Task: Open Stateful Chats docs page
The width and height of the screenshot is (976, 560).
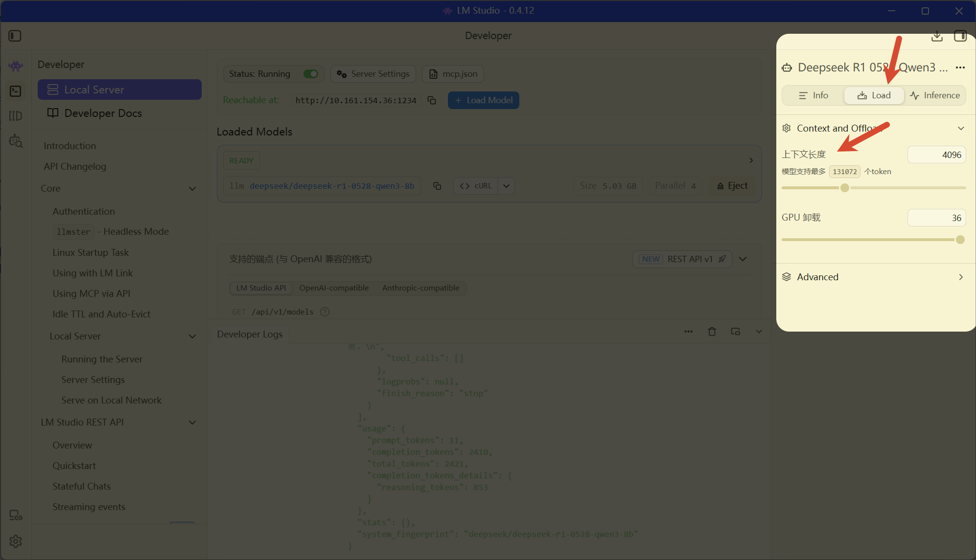Action: 81,486
